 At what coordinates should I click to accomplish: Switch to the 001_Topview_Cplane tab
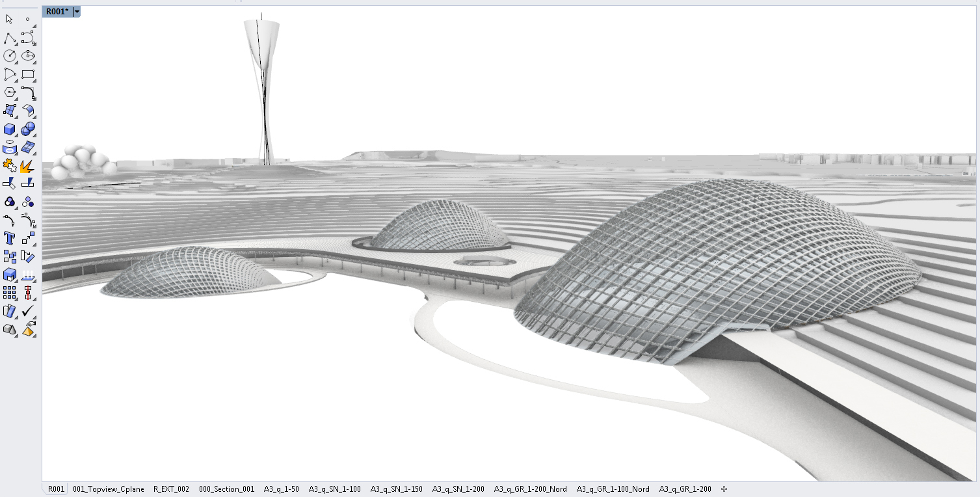(x=109, y=489)
